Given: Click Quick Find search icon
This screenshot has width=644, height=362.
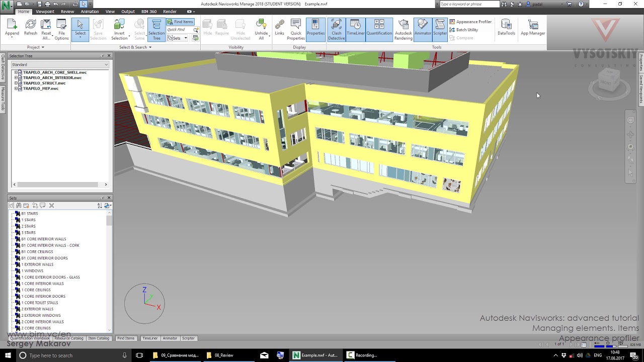Looking at the screenshot, I should click(196, 30).
